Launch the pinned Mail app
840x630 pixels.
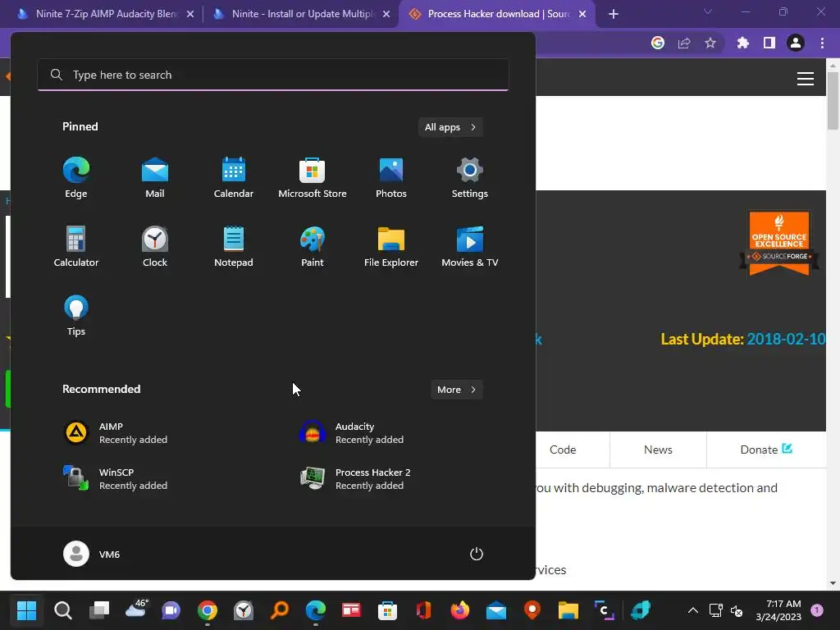point(155,177)
